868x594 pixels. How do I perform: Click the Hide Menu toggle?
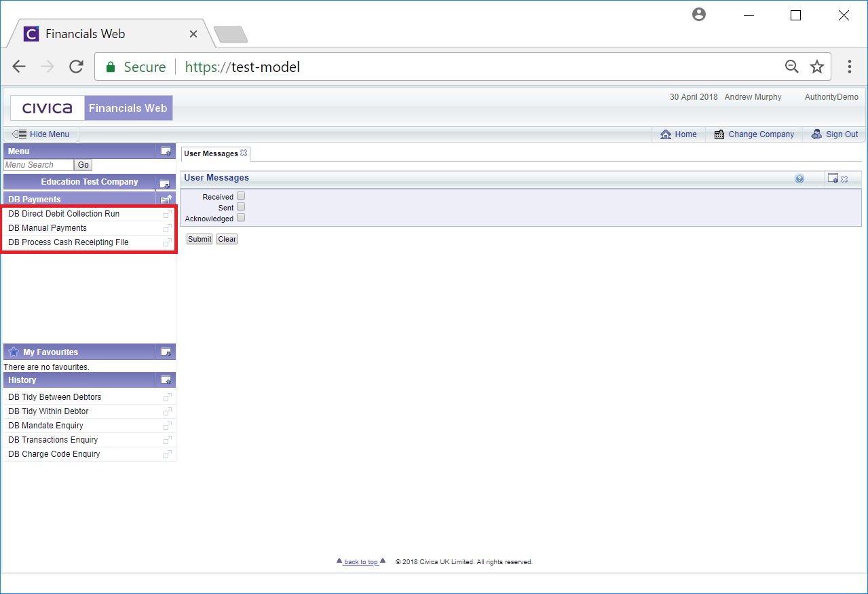[x=41, y=134]
